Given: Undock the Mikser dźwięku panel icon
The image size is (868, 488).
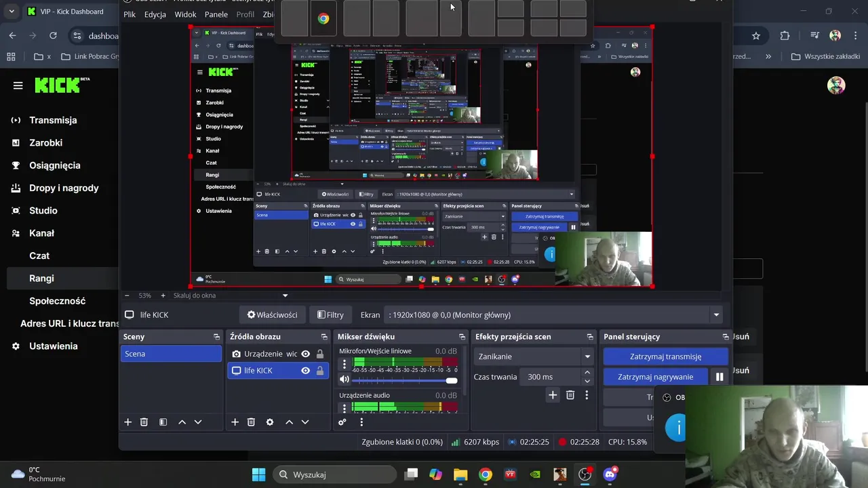Looking at the screenshot, I should (x=462, y=336).
